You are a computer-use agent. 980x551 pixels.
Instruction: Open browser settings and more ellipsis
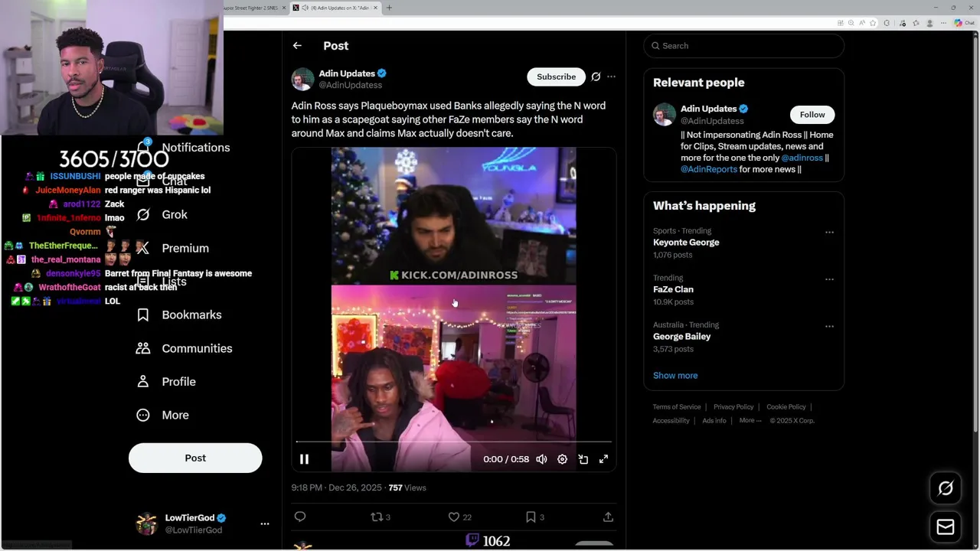coord(943,23)
